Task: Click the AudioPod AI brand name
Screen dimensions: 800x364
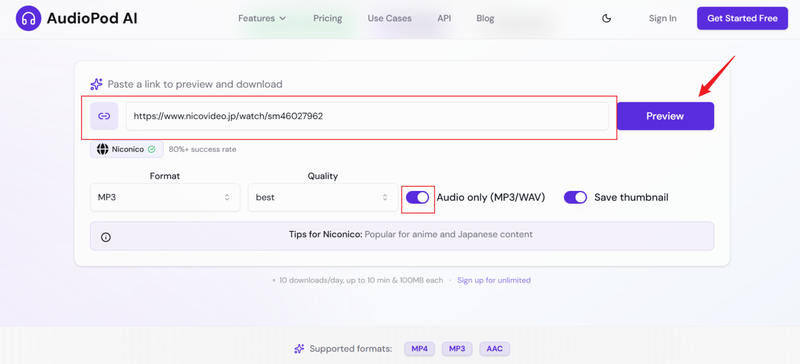Action: 92,18
